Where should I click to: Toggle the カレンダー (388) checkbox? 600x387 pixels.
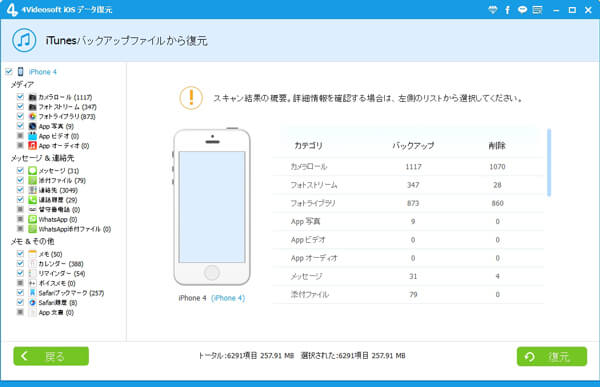click(x=20, y=263)
